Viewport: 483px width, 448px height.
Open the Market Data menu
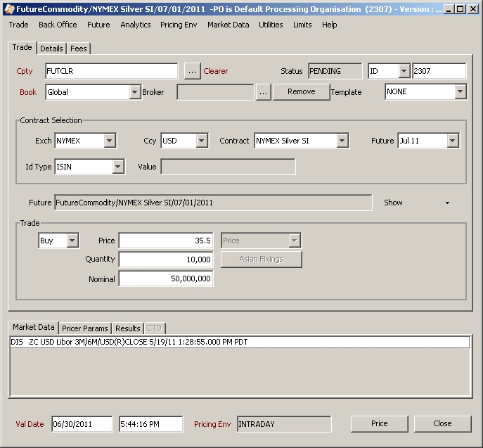[x=228, y=25]
